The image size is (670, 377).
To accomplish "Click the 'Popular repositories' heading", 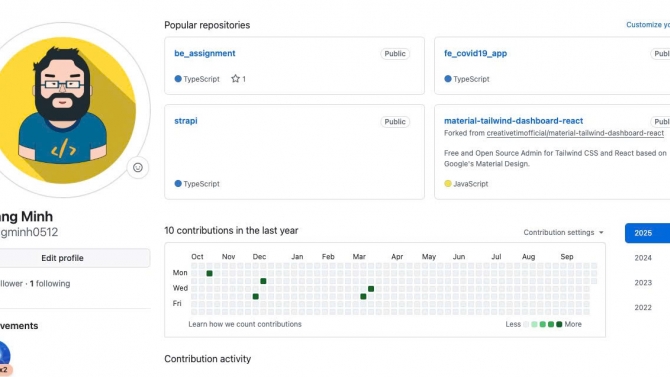I will [x=207, y=25].
